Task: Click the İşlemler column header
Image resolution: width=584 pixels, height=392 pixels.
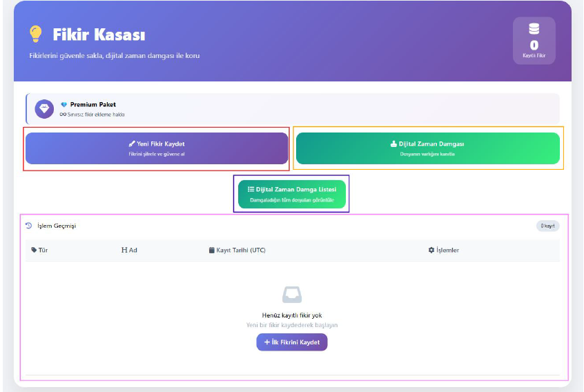Action: [444, 250]
